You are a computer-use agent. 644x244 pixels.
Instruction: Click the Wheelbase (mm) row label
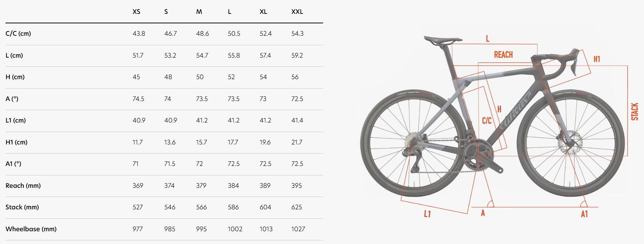pos(31,229)
